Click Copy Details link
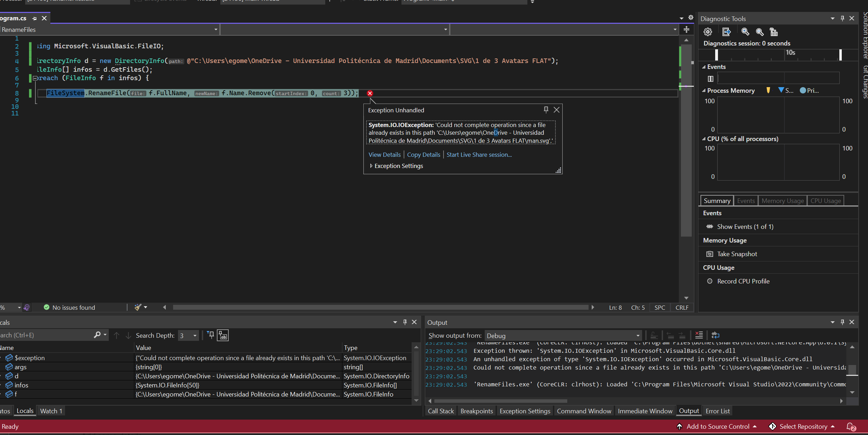 click(423, 155)
